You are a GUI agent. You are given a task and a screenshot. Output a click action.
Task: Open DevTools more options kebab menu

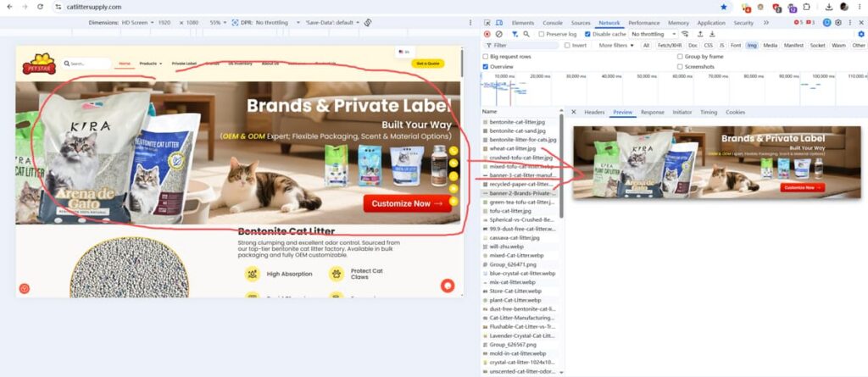(849, 23)
